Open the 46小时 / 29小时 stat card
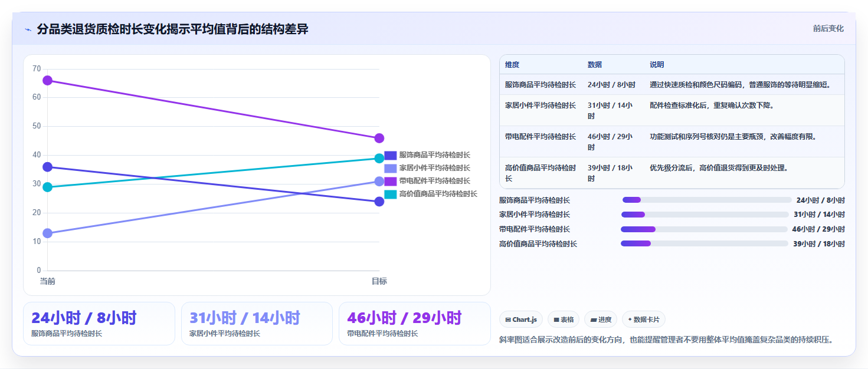Viewport: 868px width, 369px height. pyautogui.click(x=415, y=324)
